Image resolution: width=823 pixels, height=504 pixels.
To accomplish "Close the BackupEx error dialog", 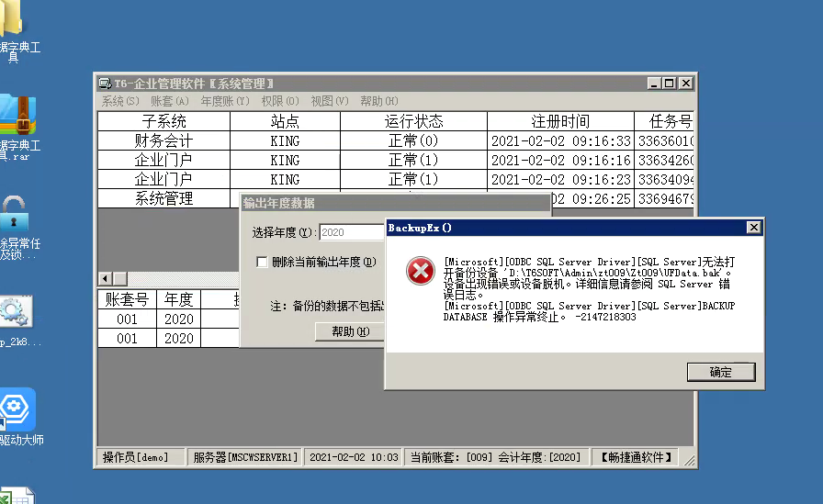I will pos(754,227).
